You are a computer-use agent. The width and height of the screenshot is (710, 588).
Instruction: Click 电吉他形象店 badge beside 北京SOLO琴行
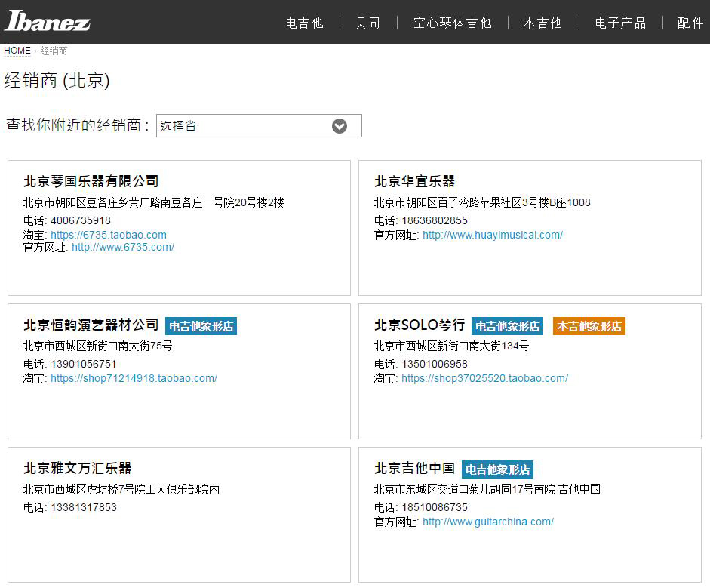click(507, 326)
